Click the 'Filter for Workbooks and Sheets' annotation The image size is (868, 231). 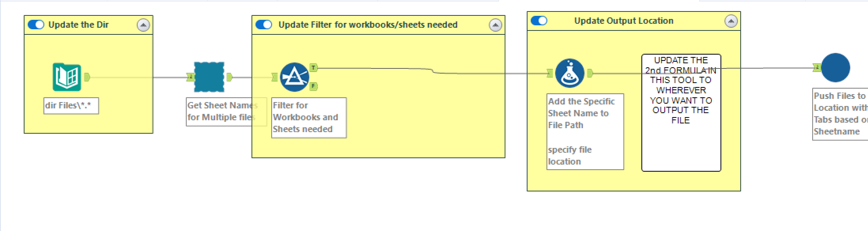[309, 117]
